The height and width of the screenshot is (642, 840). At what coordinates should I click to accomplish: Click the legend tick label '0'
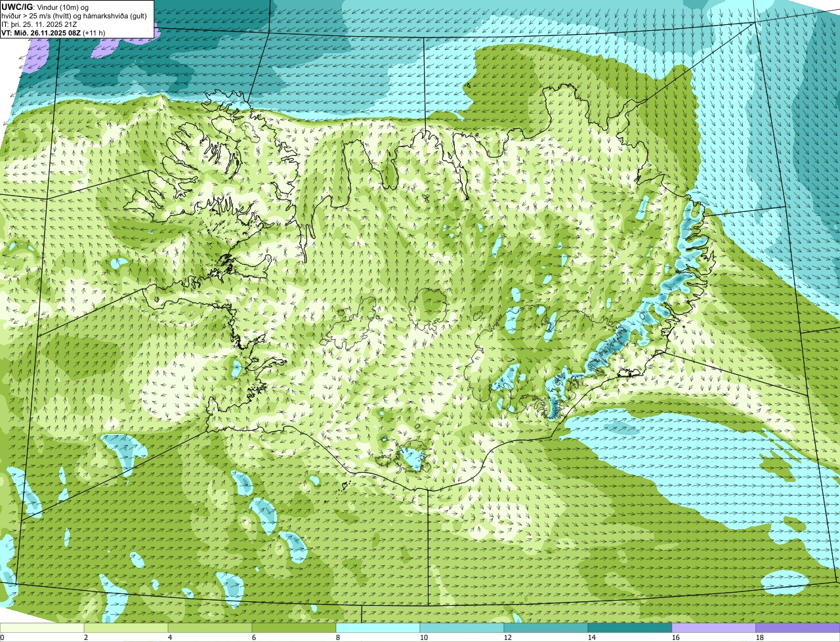coord(2,637)
